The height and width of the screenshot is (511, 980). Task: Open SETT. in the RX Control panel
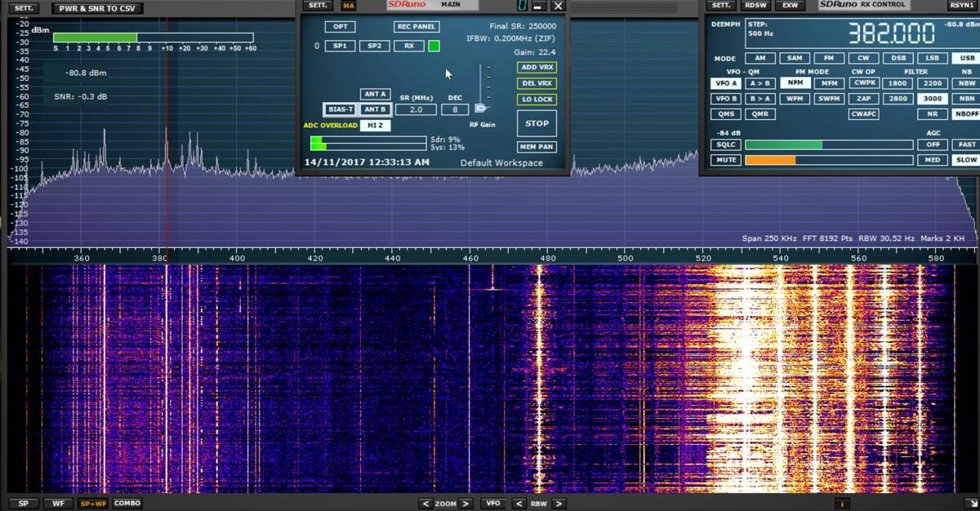(720, 6)
